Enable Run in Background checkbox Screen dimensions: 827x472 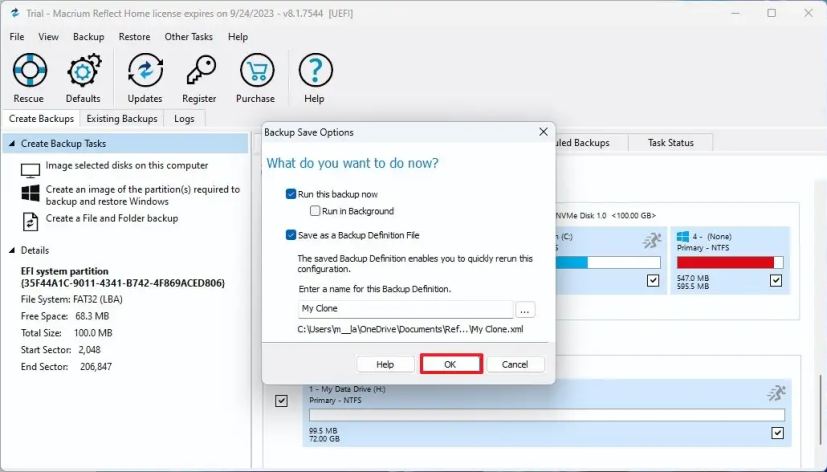coord(315,211)
